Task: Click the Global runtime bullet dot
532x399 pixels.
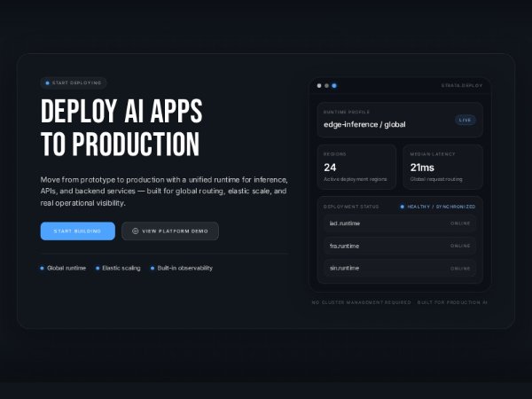Action: [42, 268]
